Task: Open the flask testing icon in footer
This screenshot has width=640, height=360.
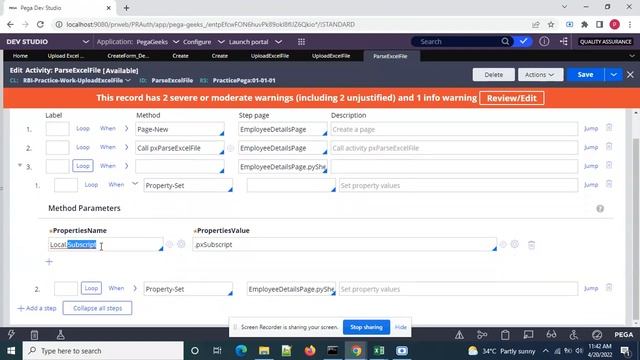Action: pos(60,335)
